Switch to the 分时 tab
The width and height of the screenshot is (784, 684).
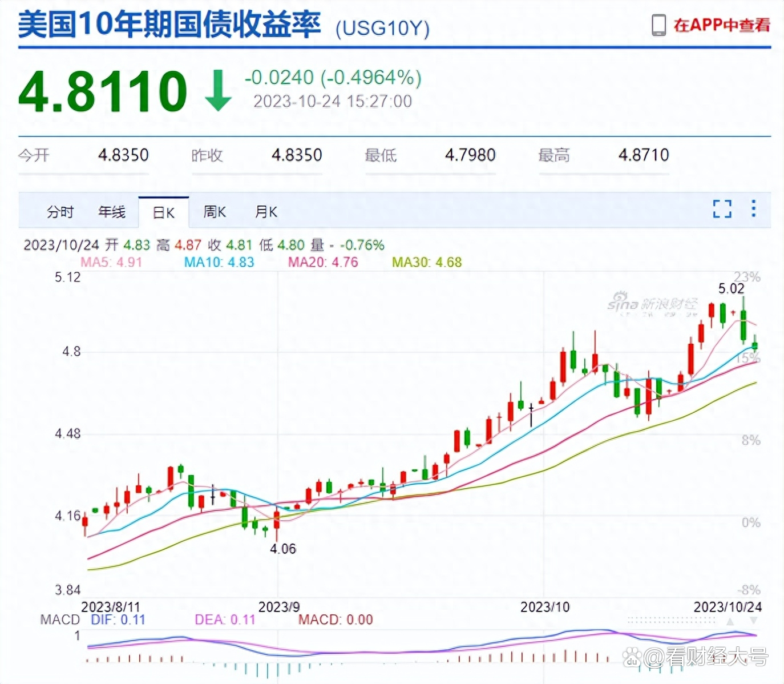pos(60,211)
